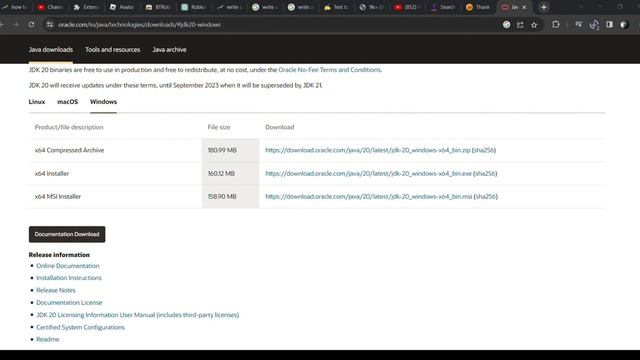Open Certified System Configurations link

pyautogui.click(x=80, y=327)
